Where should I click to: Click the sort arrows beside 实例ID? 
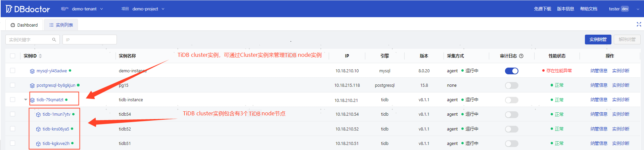pyautogui.click(x=40, y=56)
